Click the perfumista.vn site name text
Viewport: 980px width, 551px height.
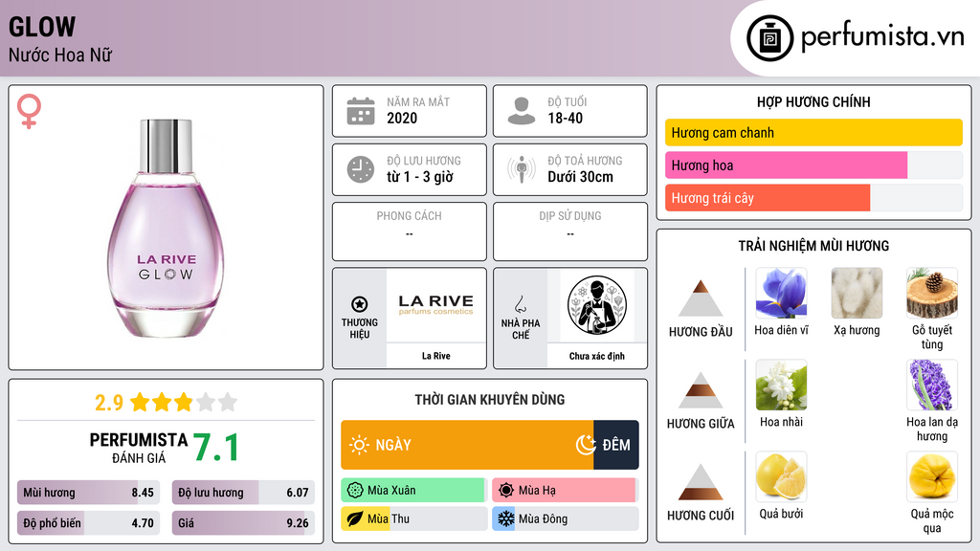[x=882, y=37]
